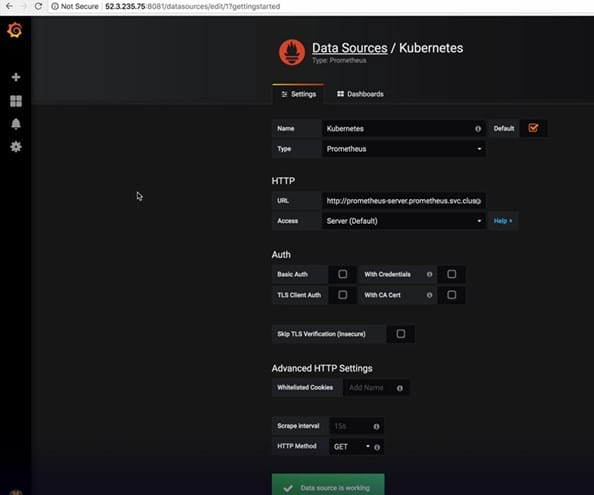Open the Create plus menu in sidebar

[16, 77]
